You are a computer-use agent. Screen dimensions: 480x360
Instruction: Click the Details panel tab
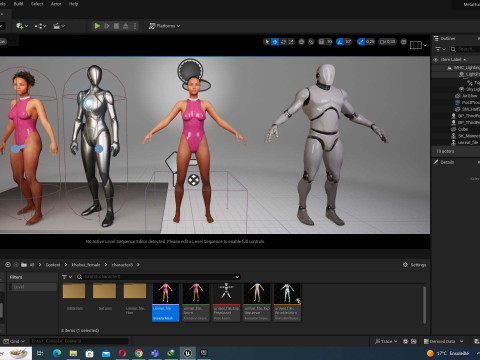point(444,162)
